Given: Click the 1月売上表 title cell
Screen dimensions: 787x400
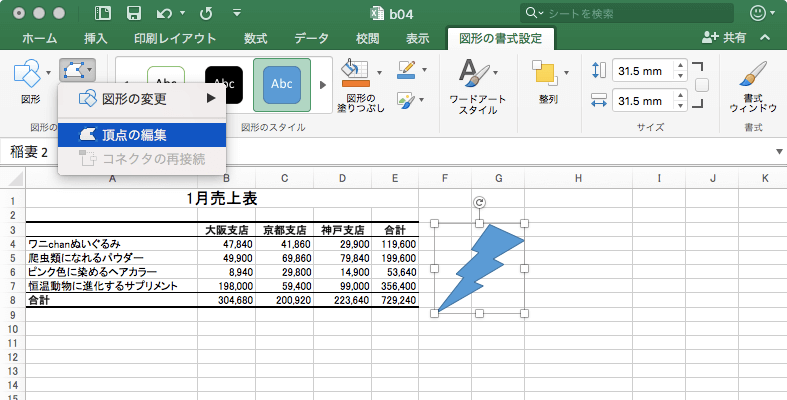Looking at the screenshot, I should pos(222,199).
